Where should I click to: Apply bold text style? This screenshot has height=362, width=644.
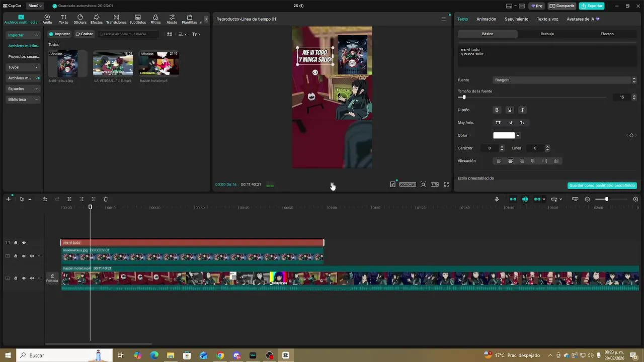point(497,110)
